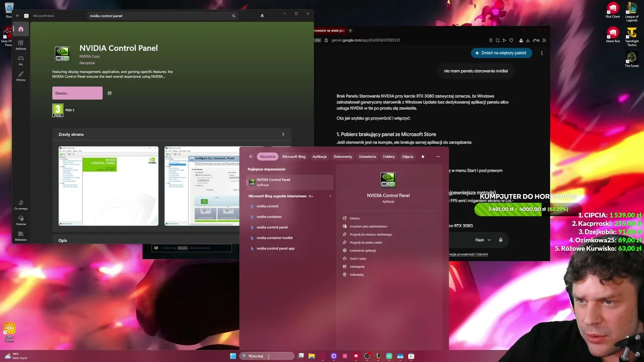
Task: Click the large NVIDIA Control Panel preview icon
Action: [388, 179]
